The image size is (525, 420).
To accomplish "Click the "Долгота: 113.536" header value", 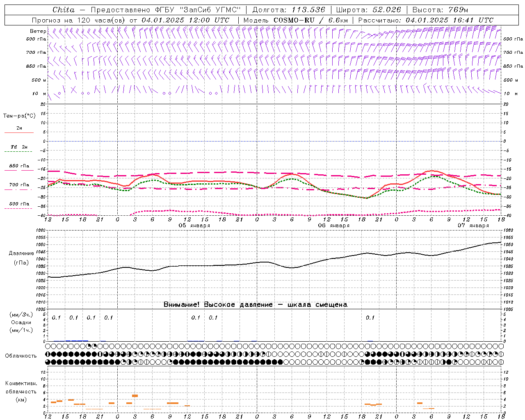I will tap(289, 10).
